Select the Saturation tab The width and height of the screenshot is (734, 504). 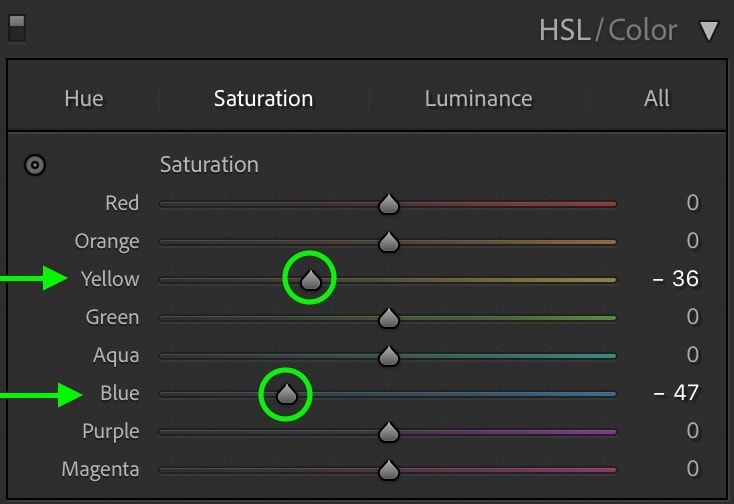click(264, 99)
